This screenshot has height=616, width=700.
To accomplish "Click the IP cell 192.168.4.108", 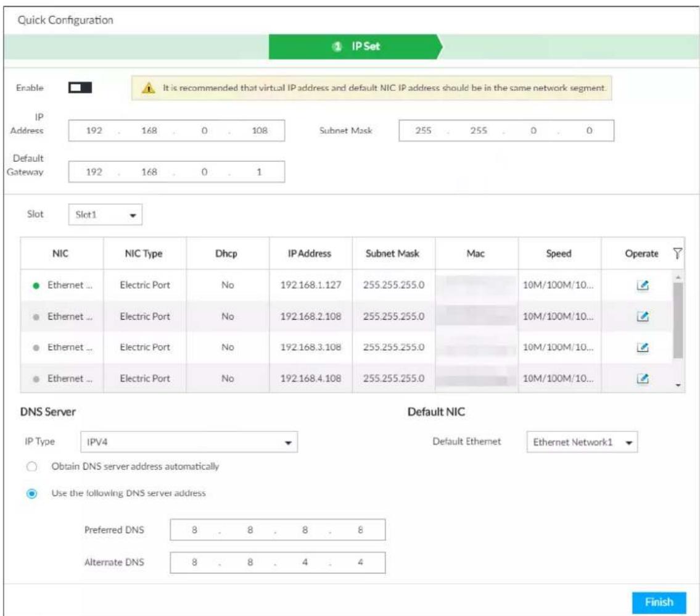I will pos(311,378).
